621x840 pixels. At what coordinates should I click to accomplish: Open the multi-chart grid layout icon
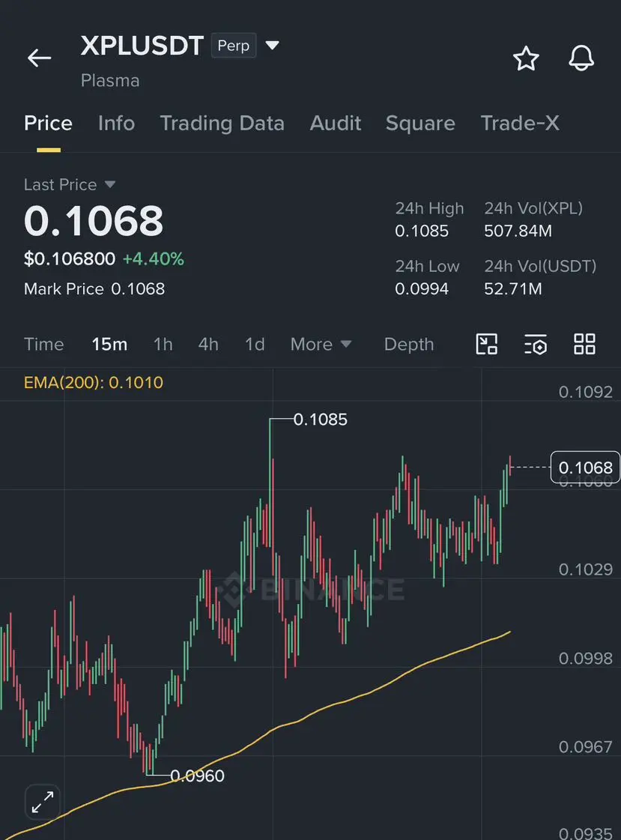click(x=584, y=344)
